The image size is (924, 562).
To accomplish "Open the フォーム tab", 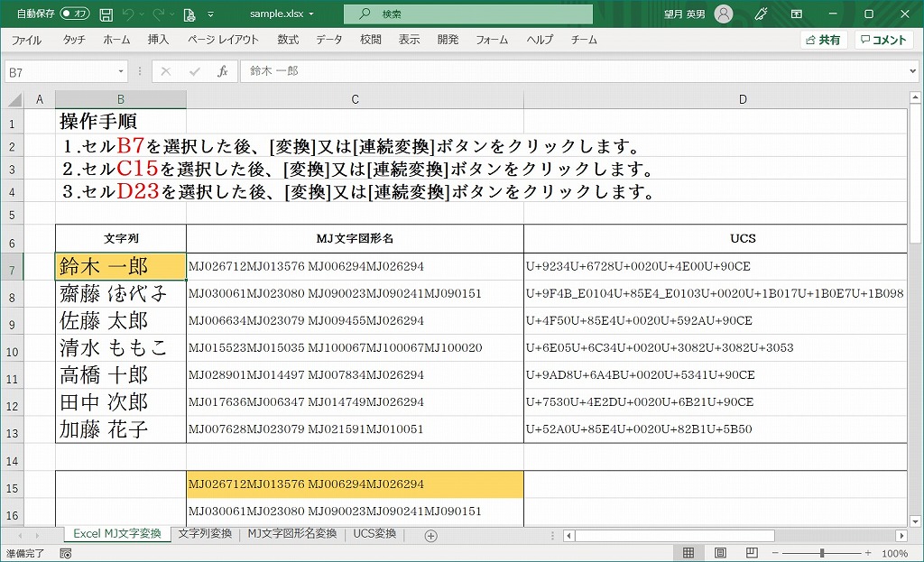I will [x=492, y=40].
